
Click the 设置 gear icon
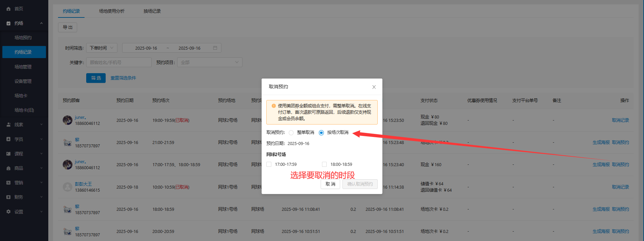(8, 212)
